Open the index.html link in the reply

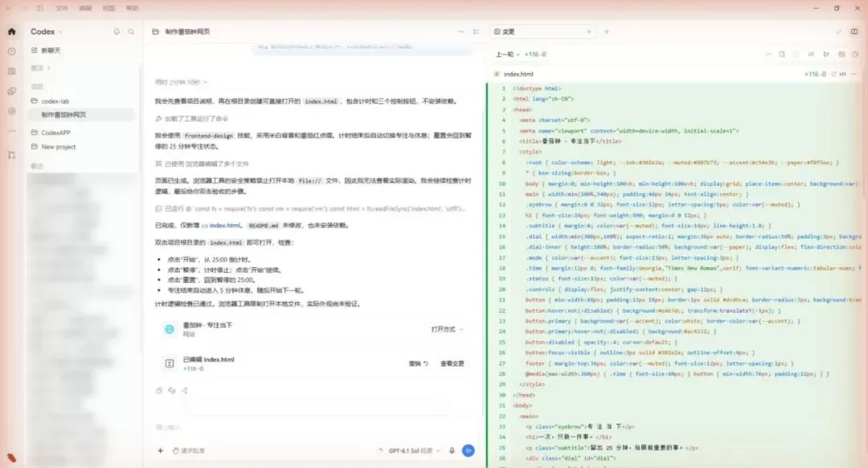click(x=221, y=225)
